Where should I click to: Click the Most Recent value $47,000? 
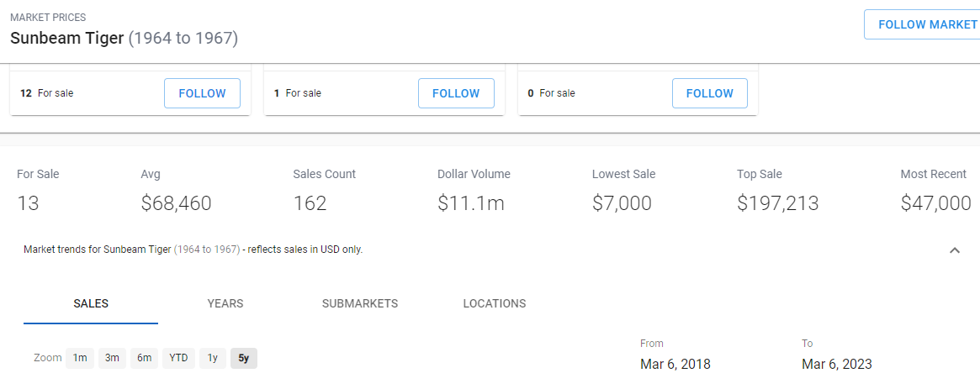[x=935, y=203]
